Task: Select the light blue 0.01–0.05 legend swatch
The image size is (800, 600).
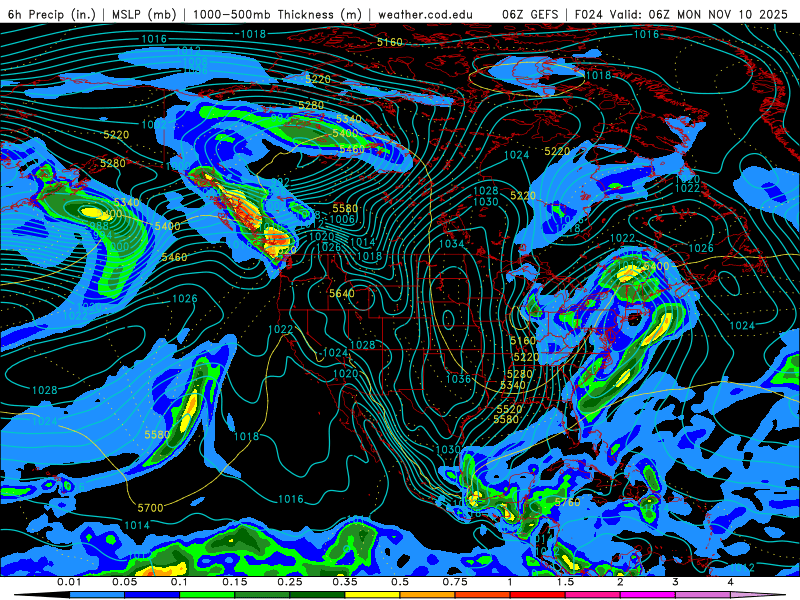Action: (97, 595)
